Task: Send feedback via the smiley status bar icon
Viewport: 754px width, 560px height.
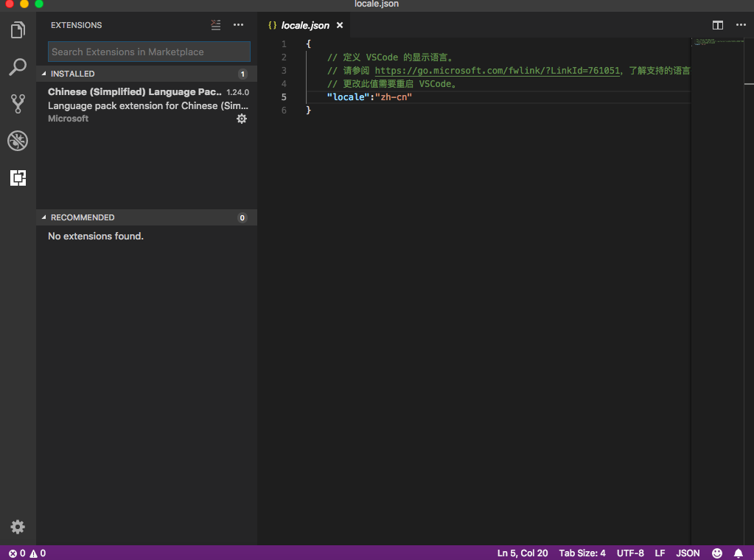Action: point(716,553)
